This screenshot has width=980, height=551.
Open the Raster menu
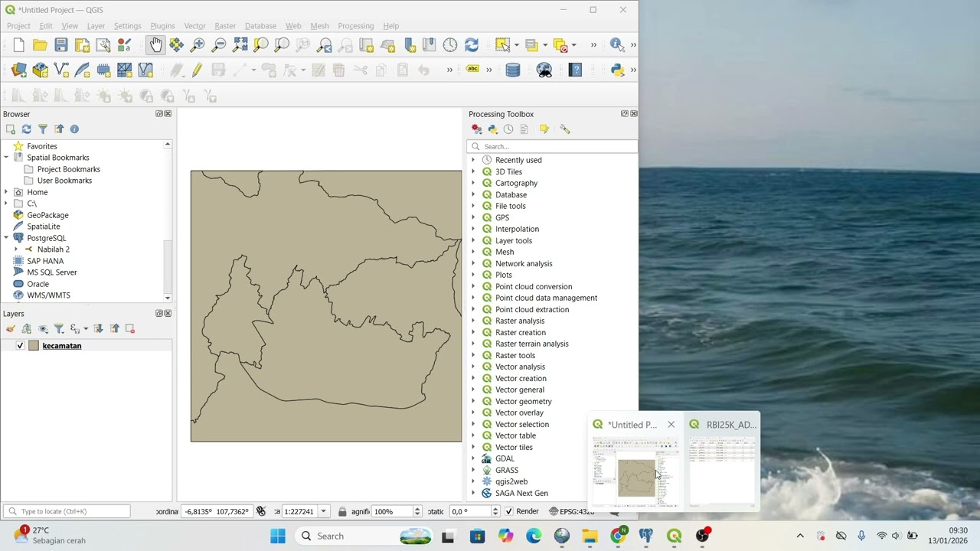225,26
